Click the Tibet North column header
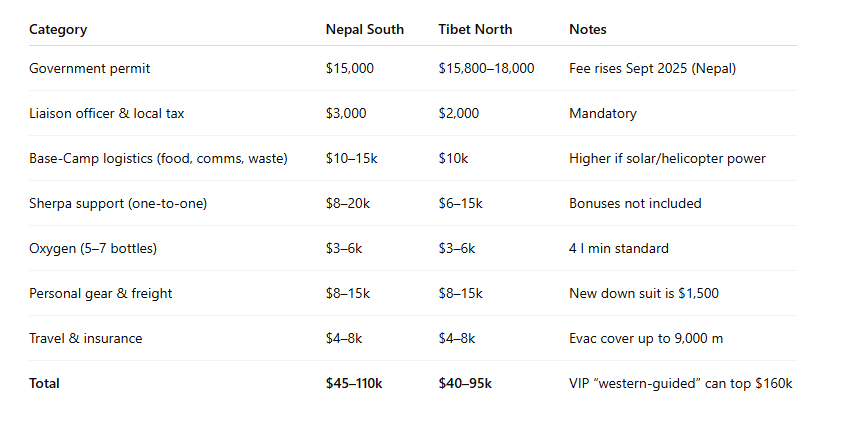Viewport: 859px width, 429px height. (x=475, y=30)
